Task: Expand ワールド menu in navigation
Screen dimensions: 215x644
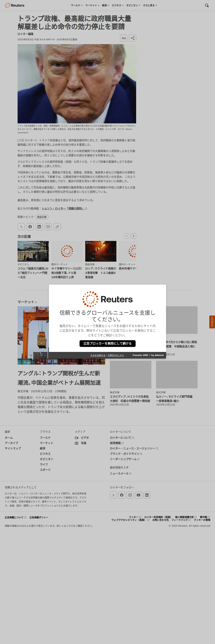Action: (x=77, y=5)
